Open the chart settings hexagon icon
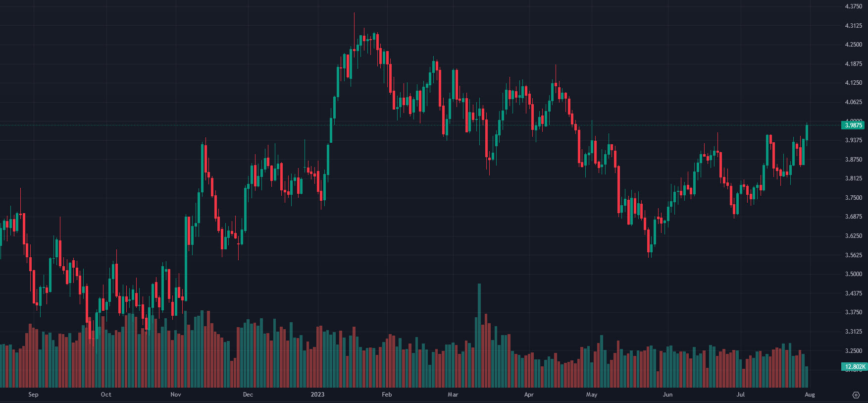Screen dimensions: 868x403 click(x=856, y=395)
